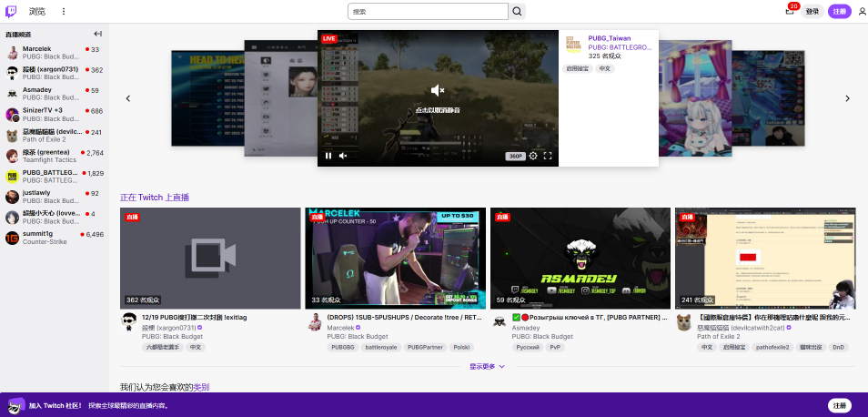
Task: Click the 360P quality badge in player
Action: click(516, 156)
